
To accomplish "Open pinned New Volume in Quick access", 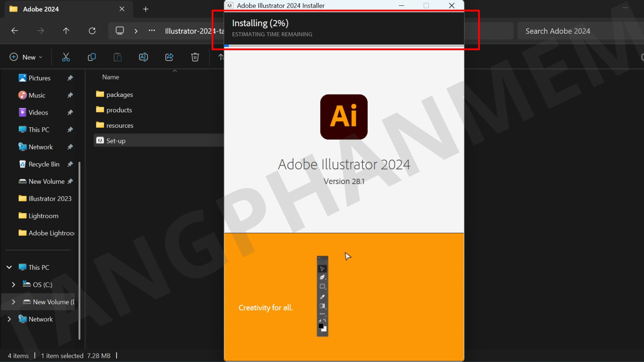I will (x=42, y=181).
